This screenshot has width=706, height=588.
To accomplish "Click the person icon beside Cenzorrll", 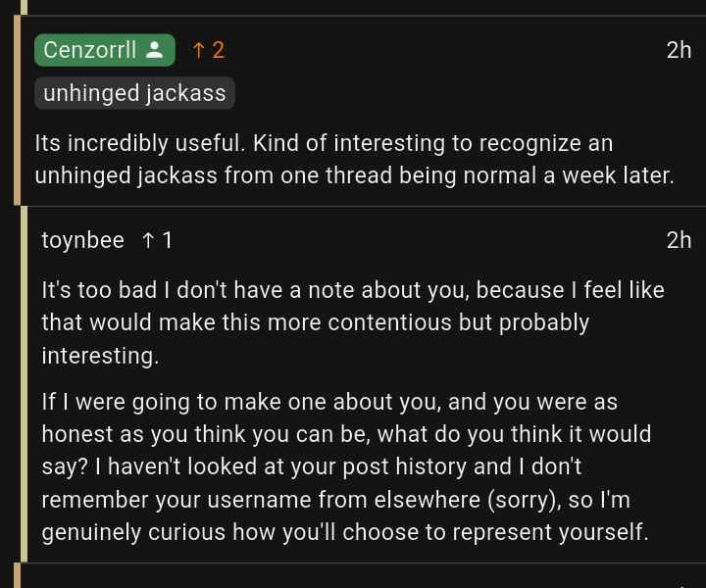I will (x=155, y=50).
